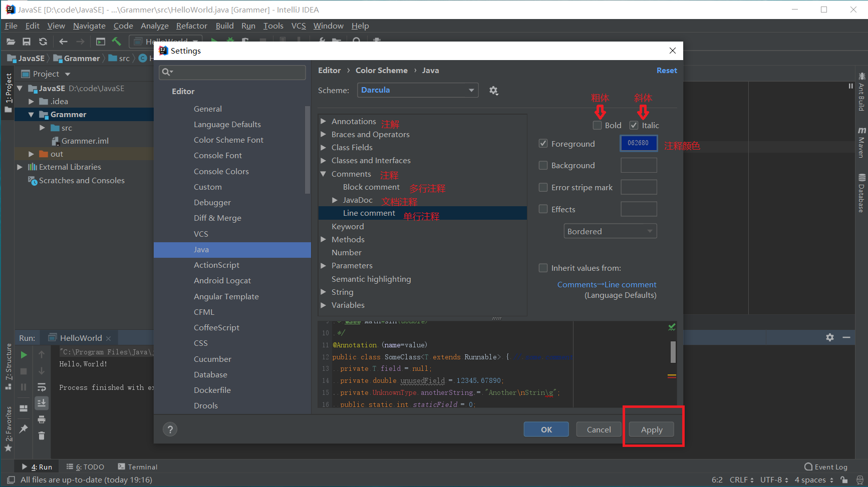The image size is (868, 487).
Task: Click the Save All toolbar icon
Action: pos(27,42)
